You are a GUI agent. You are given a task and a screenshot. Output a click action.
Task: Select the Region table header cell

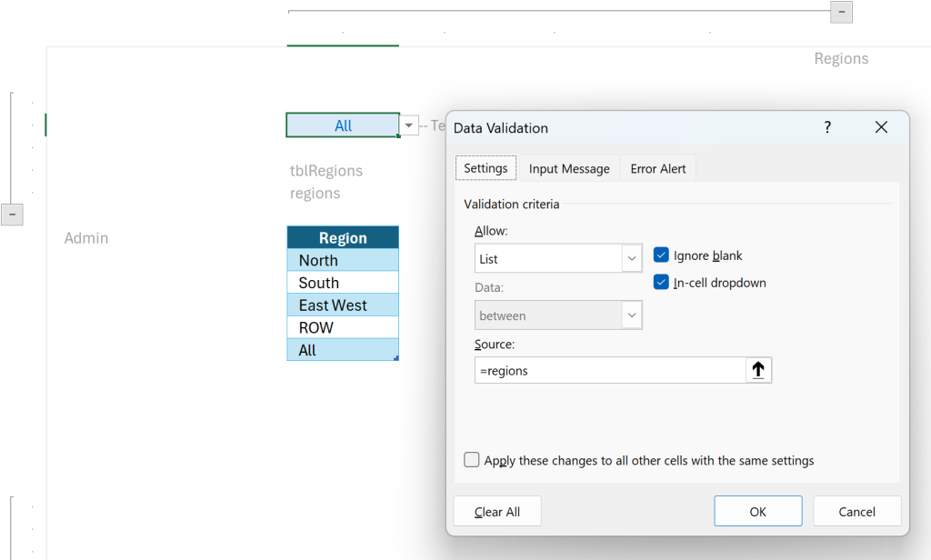(343, 237)
